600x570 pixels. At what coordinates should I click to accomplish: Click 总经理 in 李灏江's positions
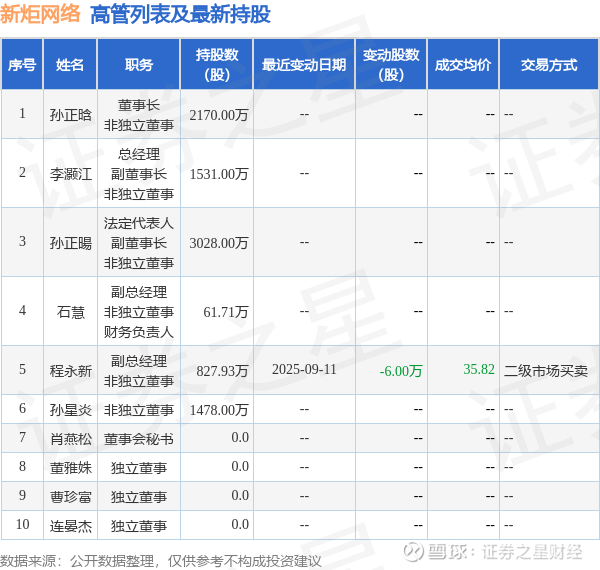139,154
